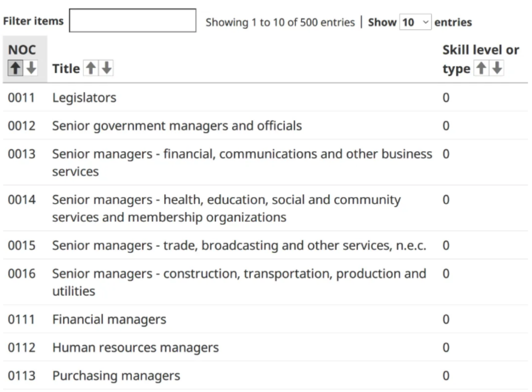Click Senior managers construction, transportation row
The width and height of the screenshot is (532, 392).
pos(239,274)
